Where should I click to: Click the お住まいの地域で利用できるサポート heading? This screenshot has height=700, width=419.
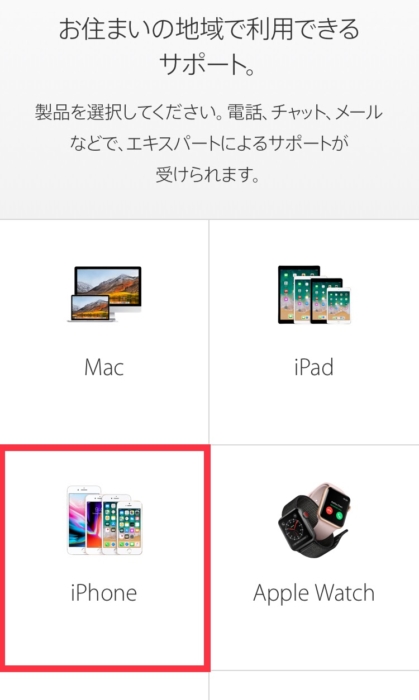[209, 46]
